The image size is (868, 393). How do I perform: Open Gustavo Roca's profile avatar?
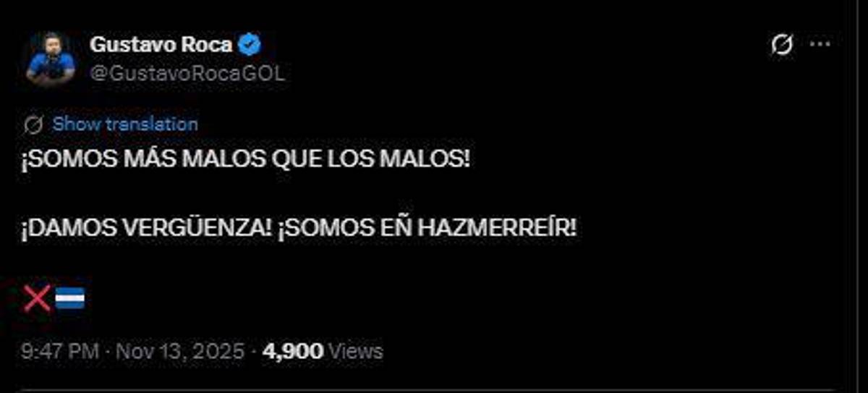[51, 59]
